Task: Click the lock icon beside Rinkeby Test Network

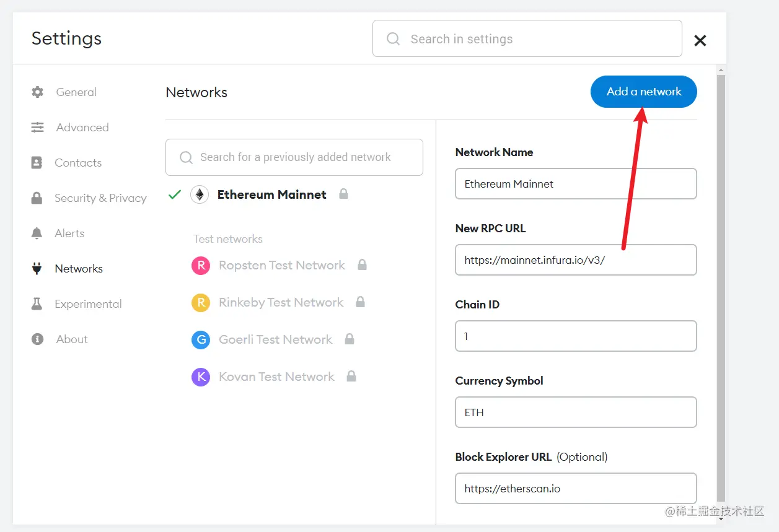Action: 361,302
